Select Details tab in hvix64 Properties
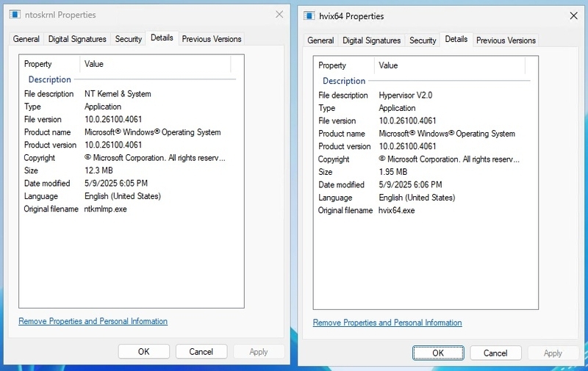Screen dimensions: 588x371 click(456, 40)
